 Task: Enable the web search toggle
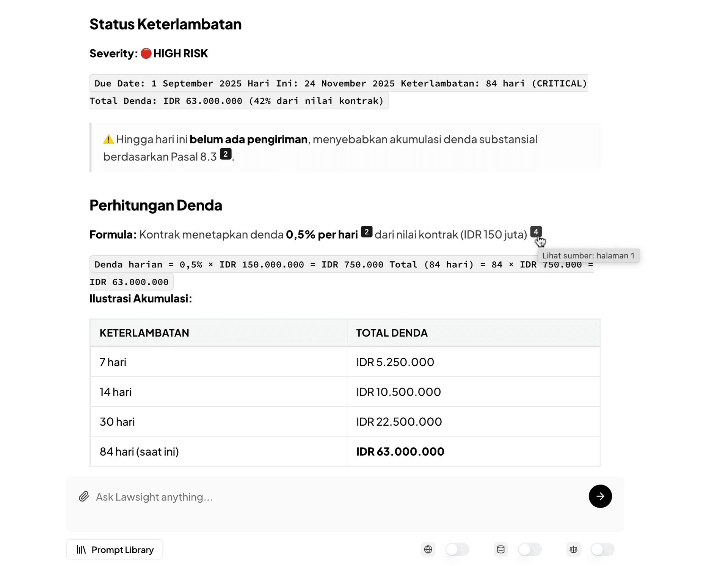[457, 549]
